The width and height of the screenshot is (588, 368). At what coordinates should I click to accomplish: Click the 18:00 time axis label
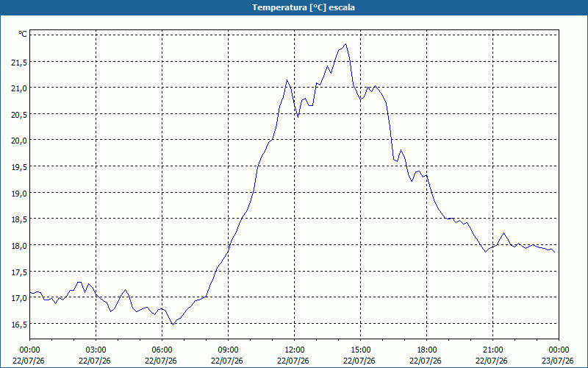pos(427,350)
